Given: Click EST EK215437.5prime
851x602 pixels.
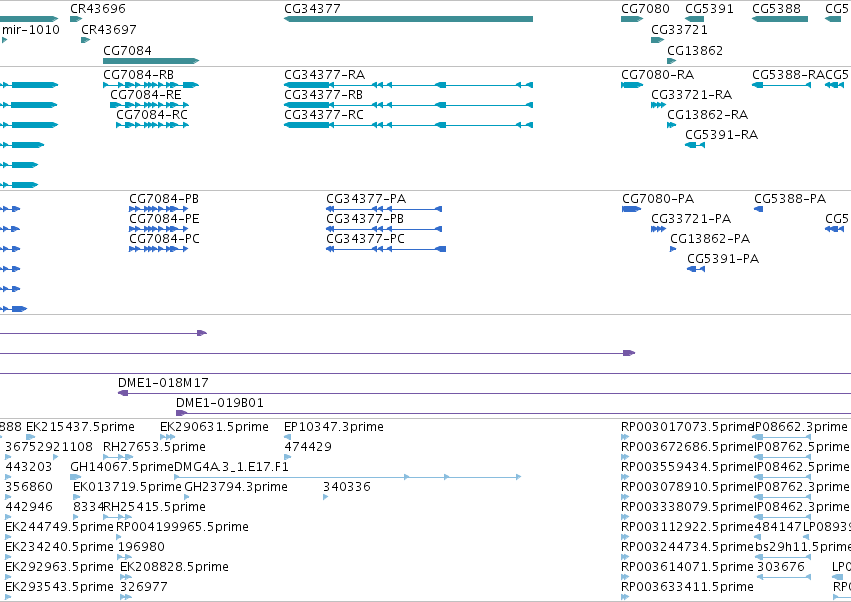Looking at the screenshot, I should (x=80, y=427).
